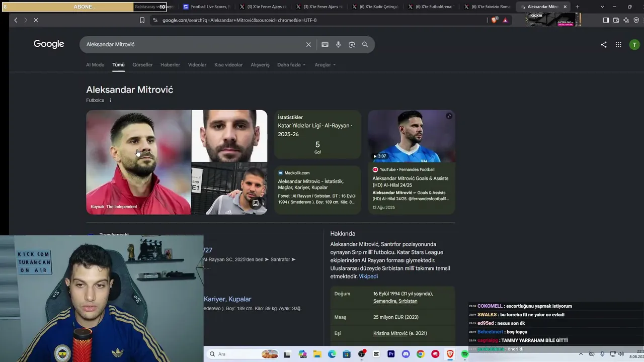This screenshot has width=644, height=362.
Task: Go to the Google homepage via logo
Action: 49,44
